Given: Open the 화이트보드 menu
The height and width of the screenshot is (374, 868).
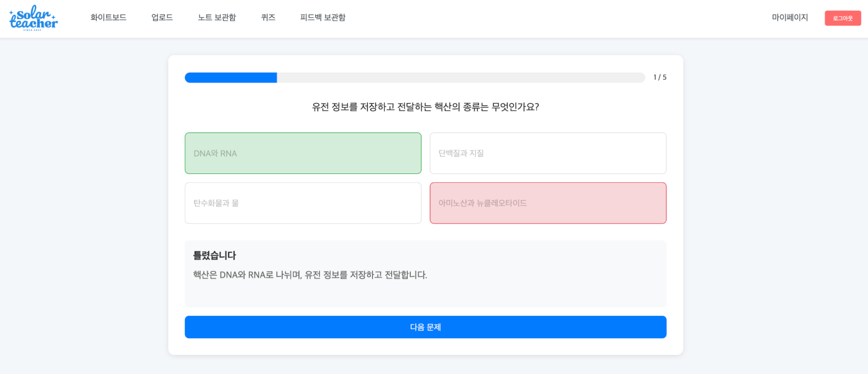Looking at the screenshot, I should click(108, 17).
